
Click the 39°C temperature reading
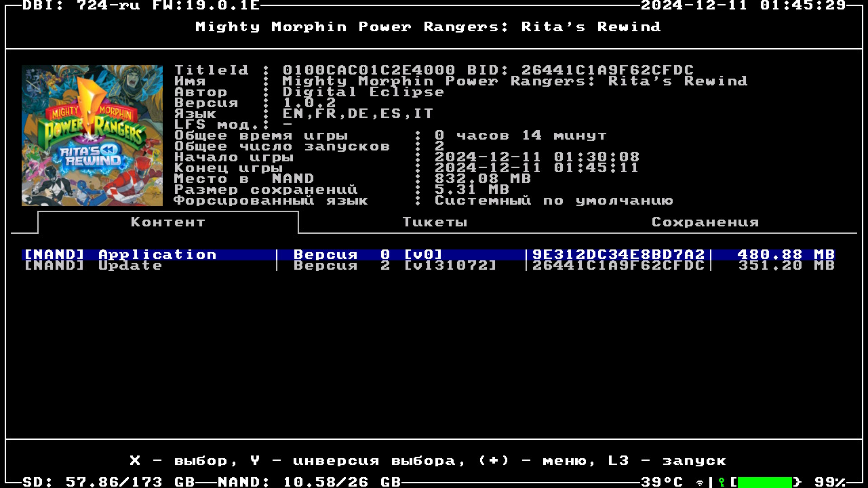click(x=662, y=482)
